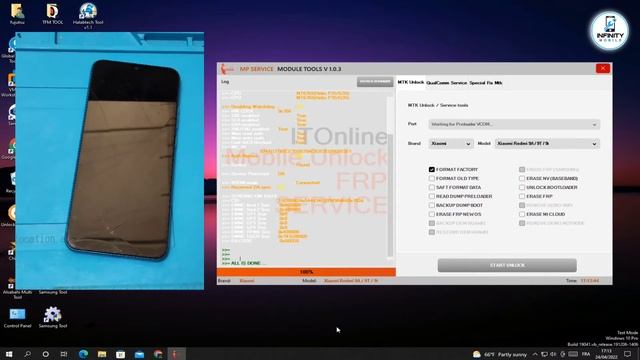This screenshot has height=360, width=640.
Task: Toggle the FORMAT FACTORY checkbox
Action: tap(431, 169)
